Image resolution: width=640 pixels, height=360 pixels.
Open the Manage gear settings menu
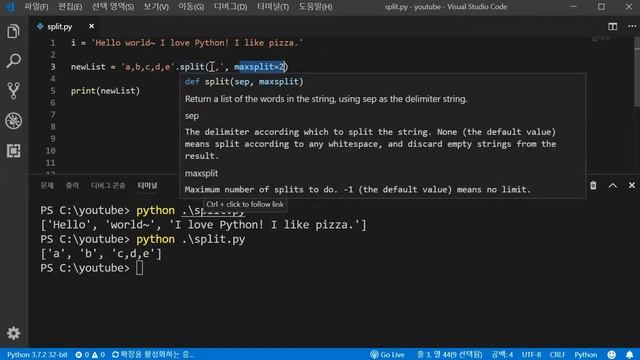pyautogui.click(x=13, y=333)
